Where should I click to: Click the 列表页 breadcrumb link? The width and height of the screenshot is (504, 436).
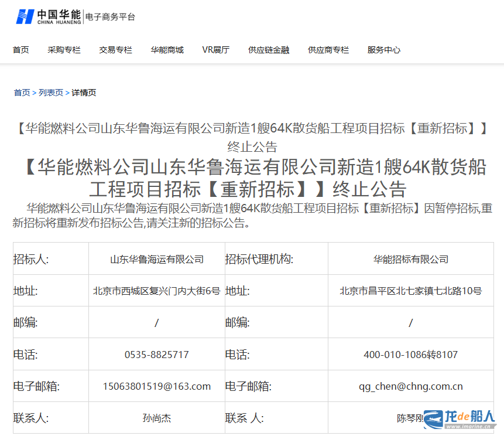click(x=51, y=93)
